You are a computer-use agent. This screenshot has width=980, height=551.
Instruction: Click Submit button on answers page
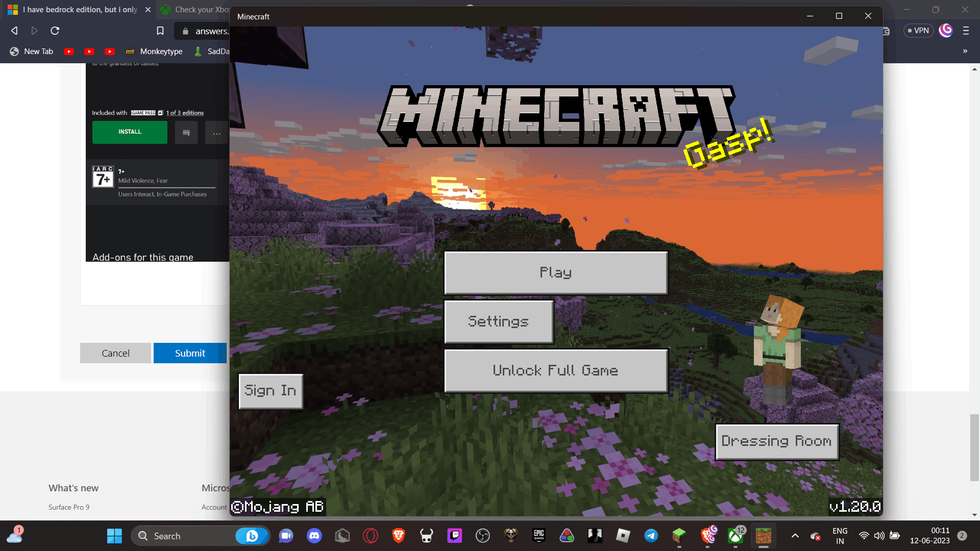tap(190, 353)
